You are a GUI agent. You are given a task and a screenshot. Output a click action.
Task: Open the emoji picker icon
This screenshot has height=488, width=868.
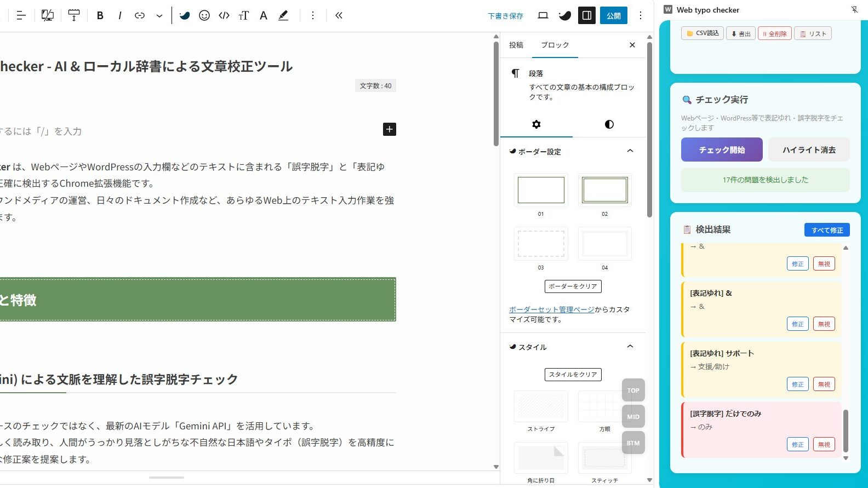[x=204, y=15]
